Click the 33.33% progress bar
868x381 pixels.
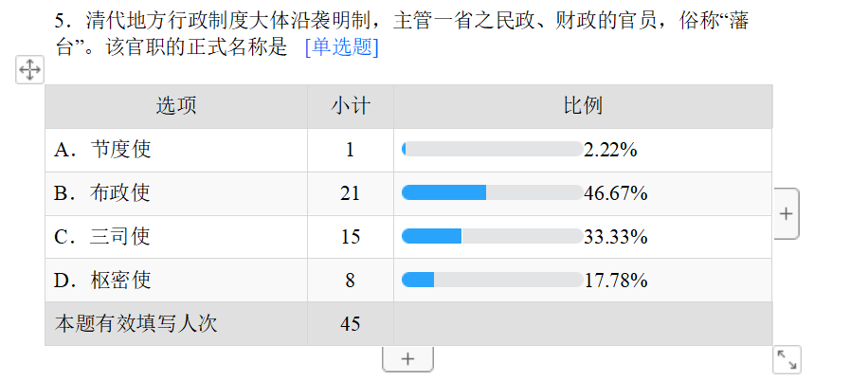coord(492,236)
